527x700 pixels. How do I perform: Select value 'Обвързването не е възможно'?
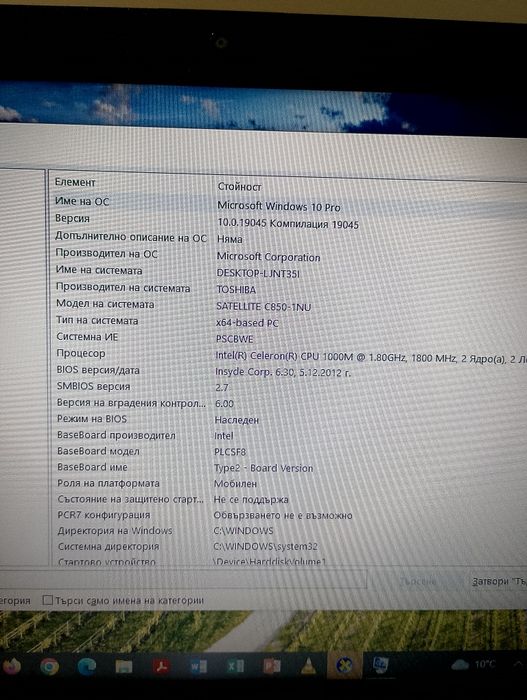click(x=283, y=515)
